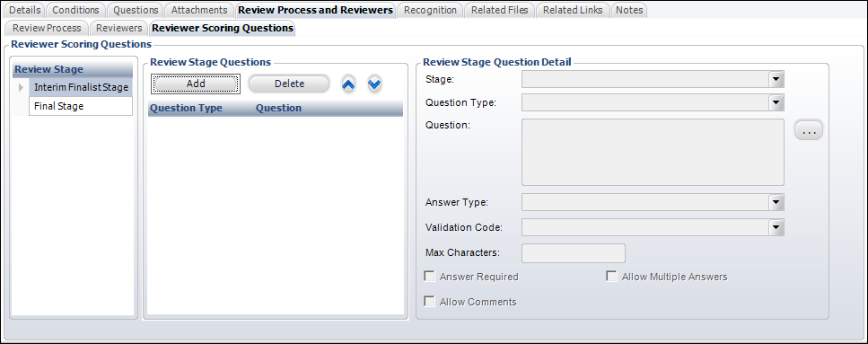Click row indicator arrow beside Interim Finalist Stage

click(21, 87)
